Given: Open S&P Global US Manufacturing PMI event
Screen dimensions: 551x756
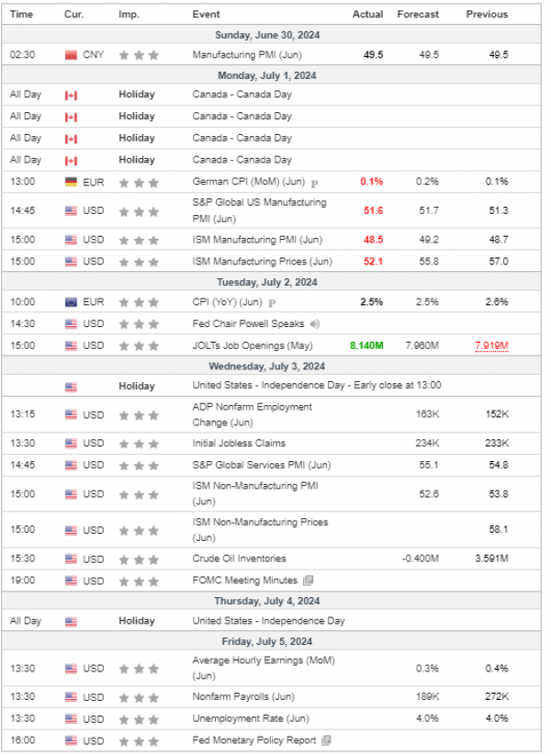Looking at the screenshot, I should coord(259,210).
